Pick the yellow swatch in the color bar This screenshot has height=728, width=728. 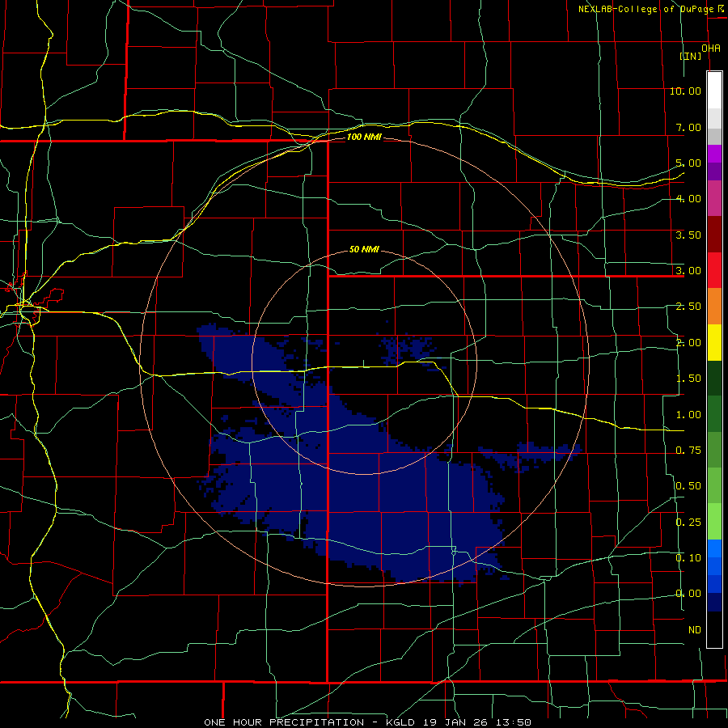click(x=714, y=342)
